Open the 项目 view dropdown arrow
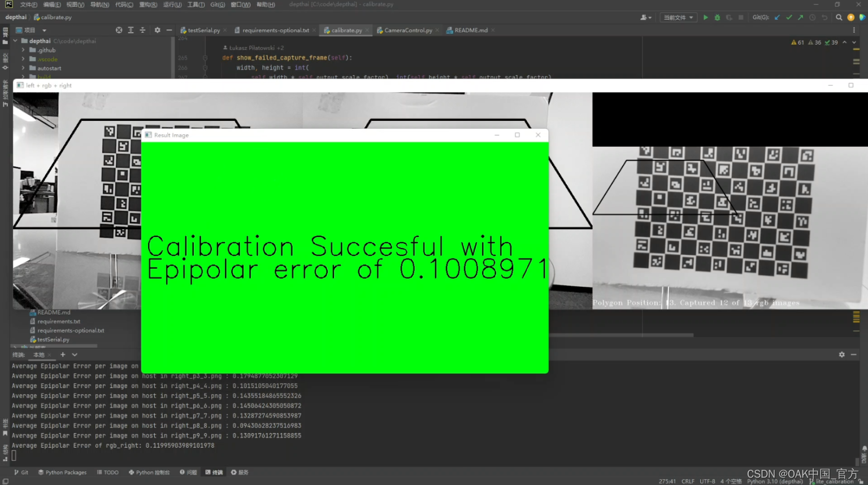 coord(44,30)
